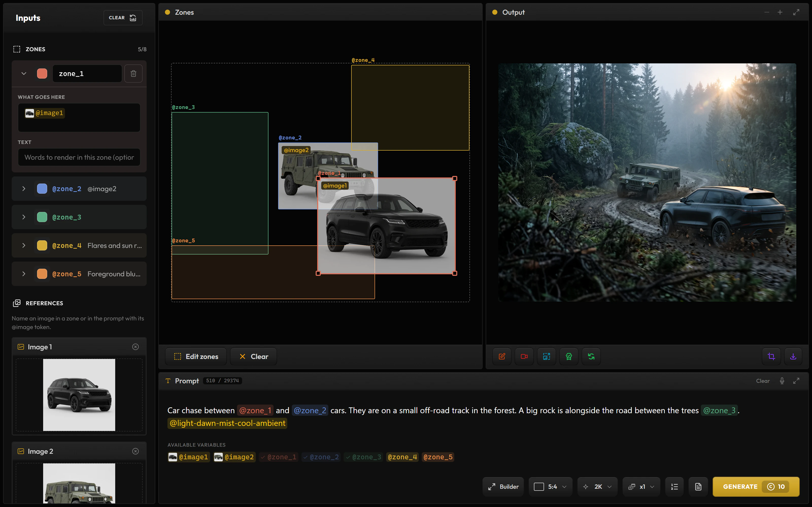Click the yellow color swatch for @zone_4
The height and width of the screenshot is (507, 812).
[x=42, y=245]
